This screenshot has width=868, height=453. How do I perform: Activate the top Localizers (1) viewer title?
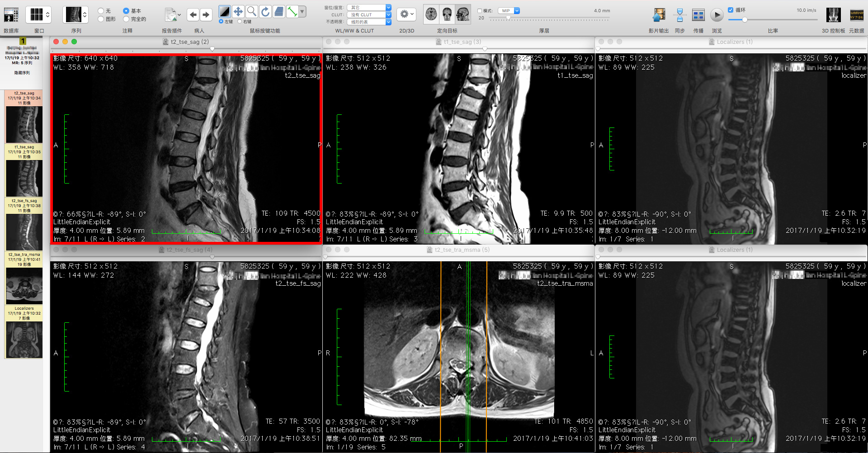tap(735, 42)
